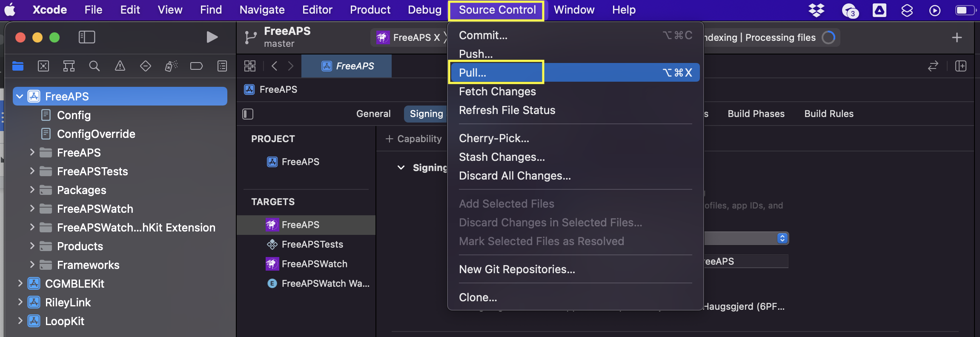
Task: Open the Product menu
Action: click(370, 10)
